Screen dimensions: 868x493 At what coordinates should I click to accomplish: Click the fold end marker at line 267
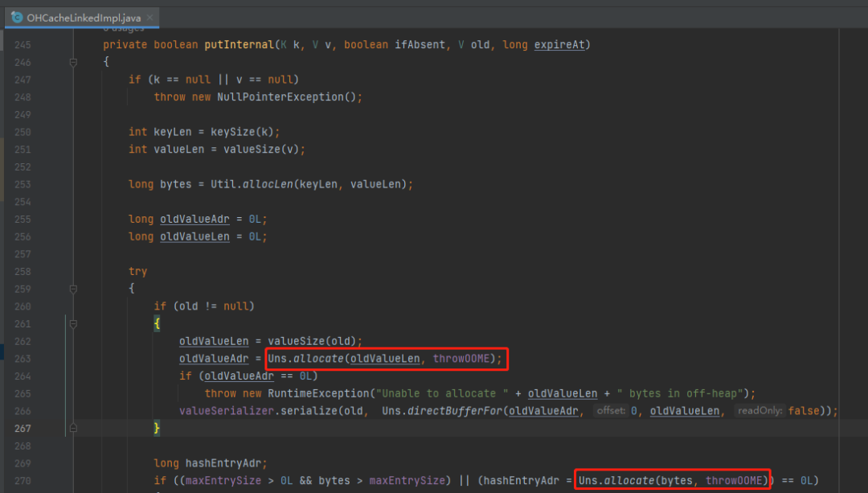(73, 428)
